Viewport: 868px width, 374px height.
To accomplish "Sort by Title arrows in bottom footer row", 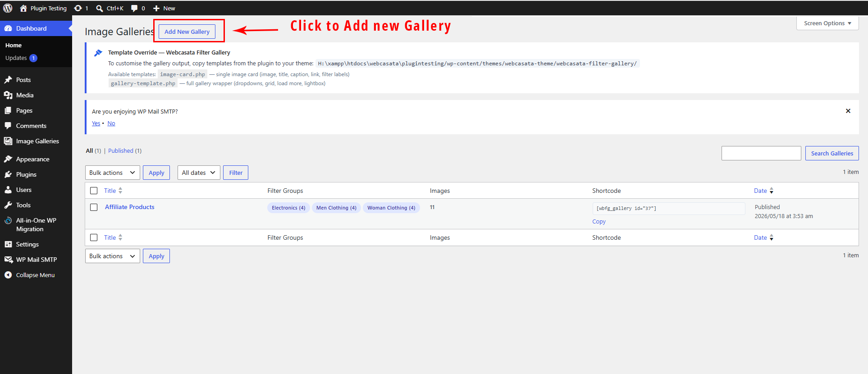I will point(120,237).
